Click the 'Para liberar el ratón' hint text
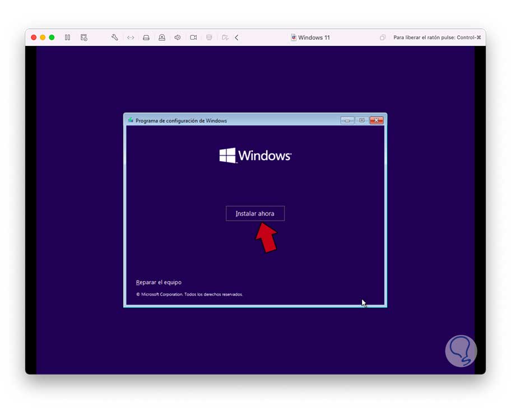The image size is (511, 420). coord(437,38)
